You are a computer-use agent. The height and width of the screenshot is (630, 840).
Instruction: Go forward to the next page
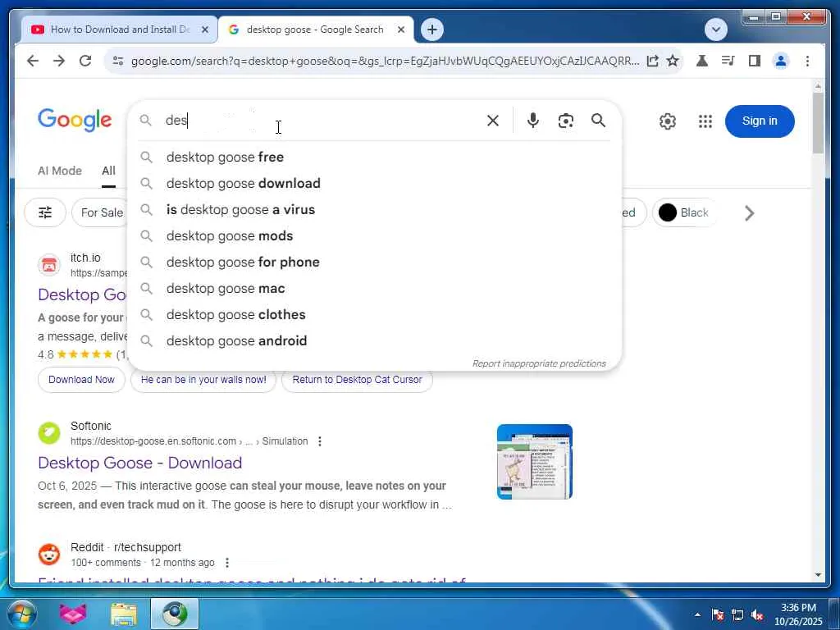(59, 61)
